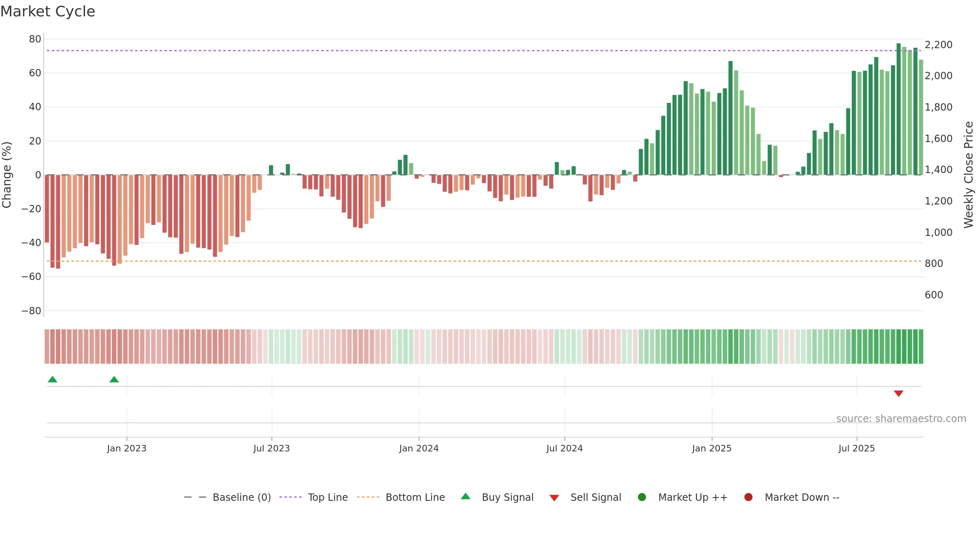
Task: Toggle the Baseline (0) legend entry
Action: 227,497
